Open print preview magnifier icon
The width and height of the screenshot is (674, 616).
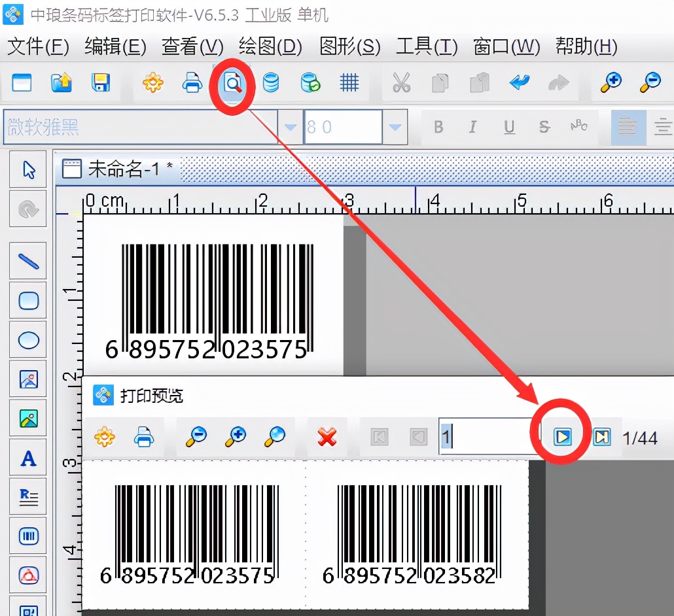point(232,83)
